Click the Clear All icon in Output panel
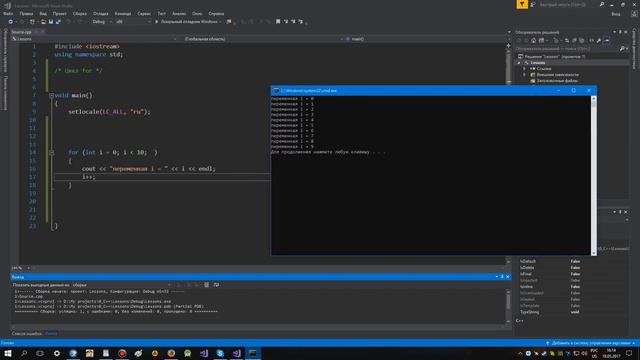 [207, 285]
